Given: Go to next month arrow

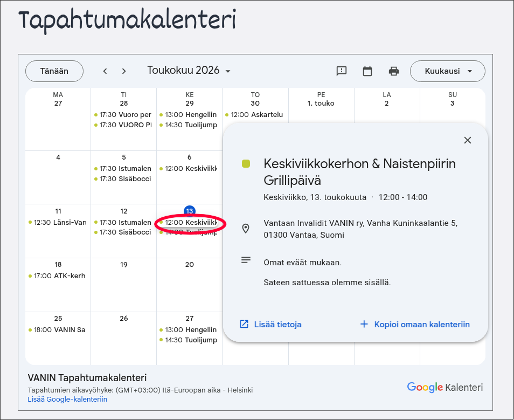Looking at the screenshot, I should click(x=124, y=71).
